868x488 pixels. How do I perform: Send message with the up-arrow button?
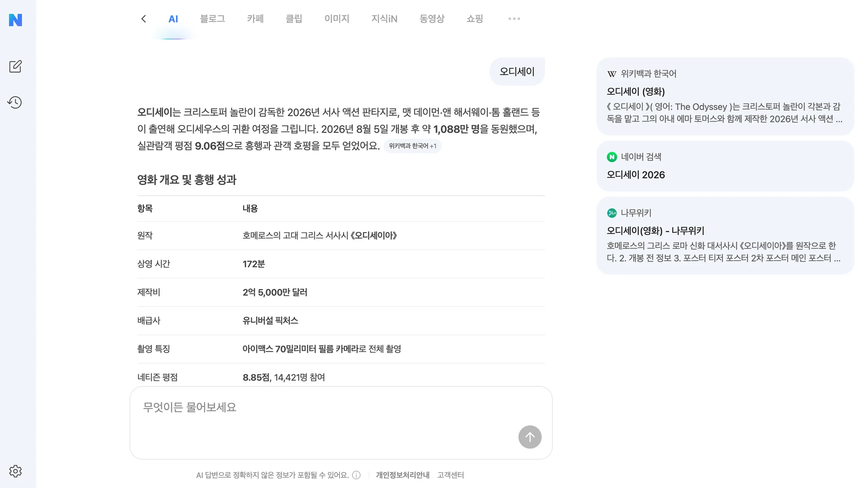(x=530, y=437)
